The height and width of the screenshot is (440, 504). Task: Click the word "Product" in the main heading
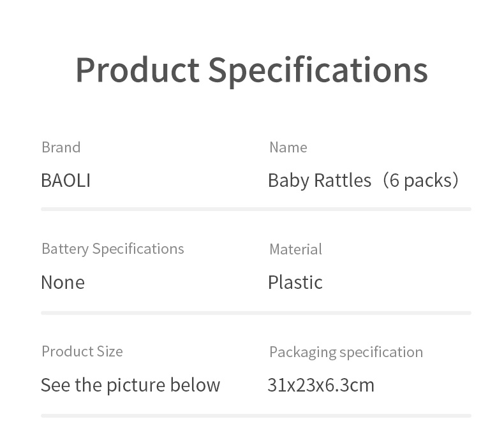(x=137, y=70)
